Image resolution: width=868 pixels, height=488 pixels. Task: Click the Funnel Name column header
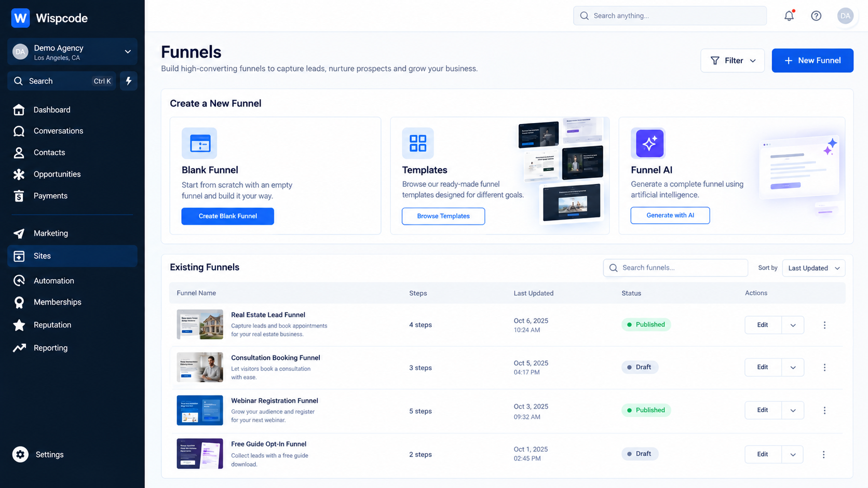pyautogui.click(x=196, y=293)
